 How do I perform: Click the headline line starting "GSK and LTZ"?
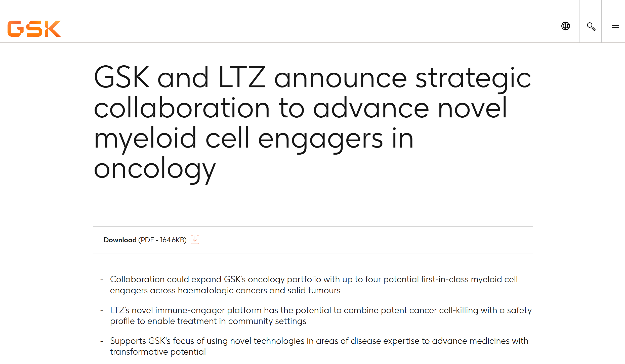point(312,78)
